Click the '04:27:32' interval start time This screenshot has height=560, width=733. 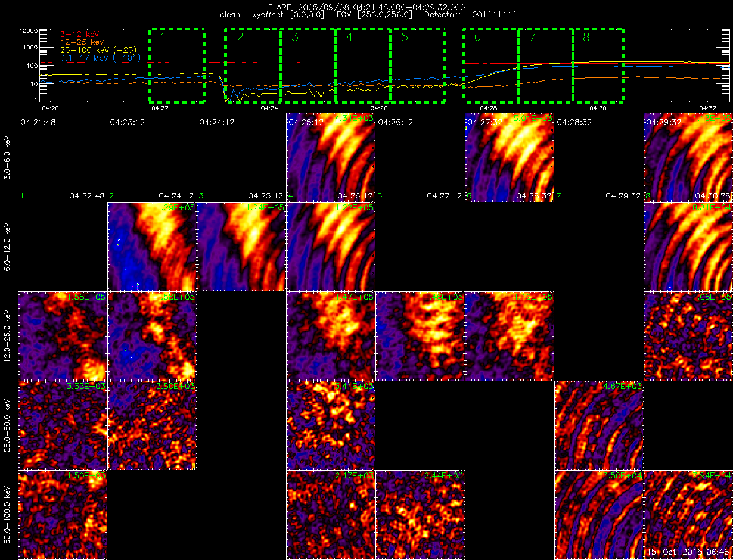(x=485, y=122)
